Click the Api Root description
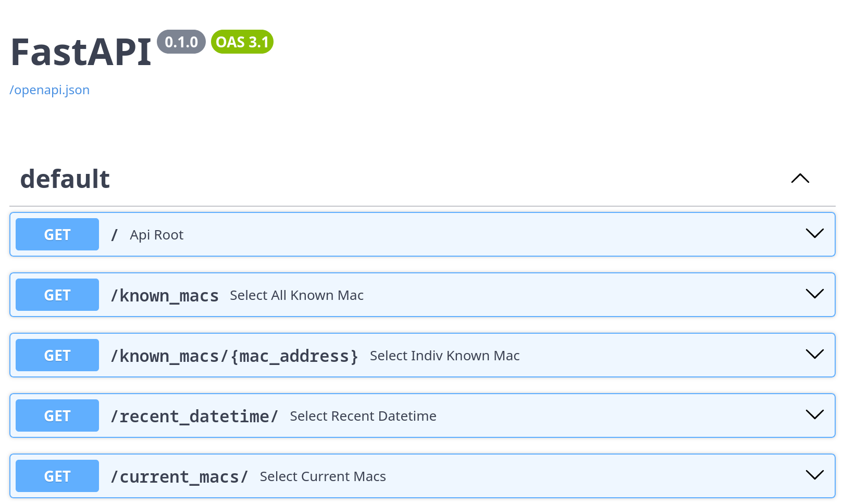The height and width of the screenshot is (504, 843). point(157,235)
